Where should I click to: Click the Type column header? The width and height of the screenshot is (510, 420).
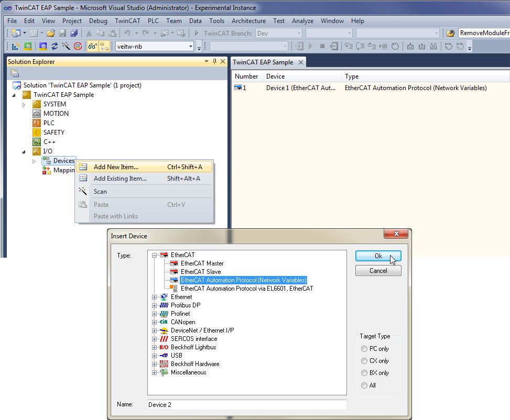(426, 76)
